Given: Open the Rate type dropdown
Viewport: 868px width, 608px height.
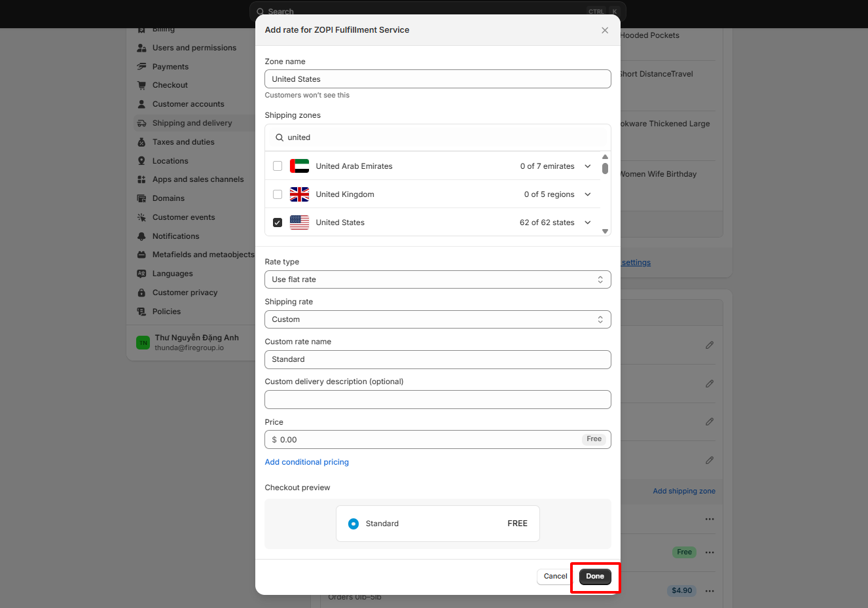Looking at the screenshot, I should 437,279.
